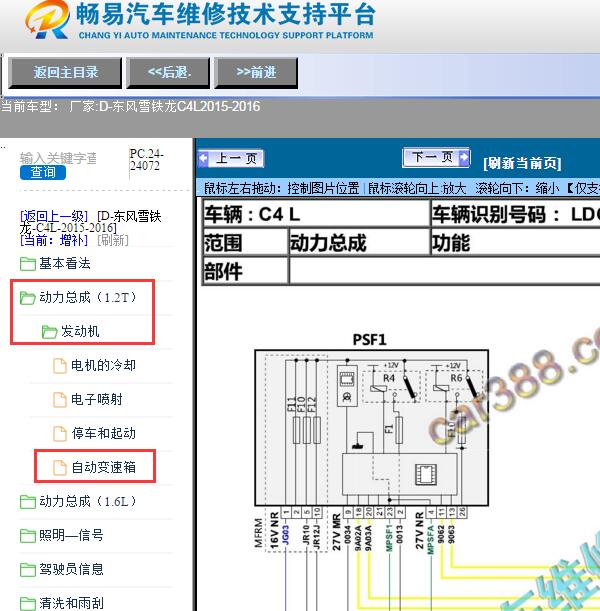Collapse the 发动机 subfolder
This screenshot has width=600, height=611.
point(80,332)
